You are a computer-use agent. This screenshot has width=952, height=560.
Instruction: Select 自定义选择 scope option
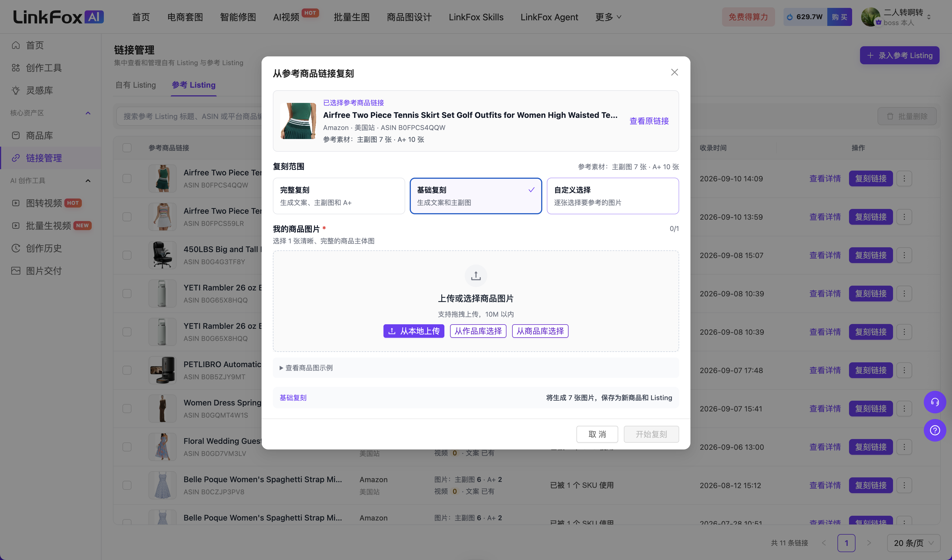pyautogui.click(x=612, y=196)
